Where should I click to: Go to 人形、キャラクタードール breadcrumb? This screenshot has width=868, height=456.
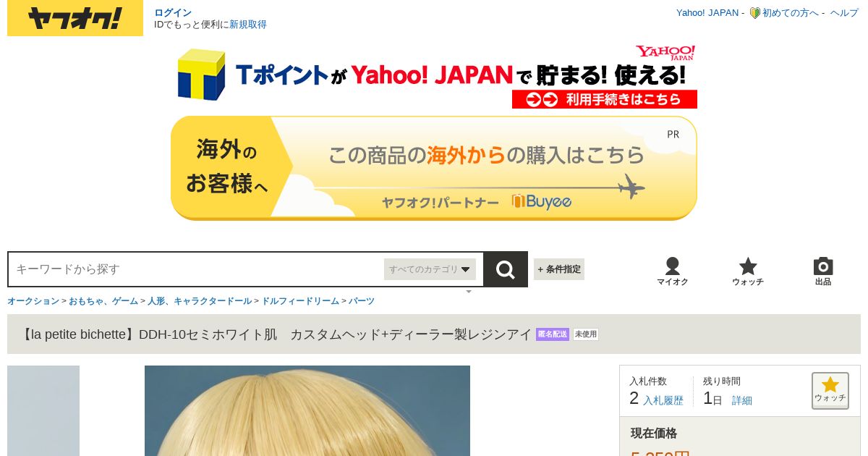pyautogui.click(x=200, y=301)
